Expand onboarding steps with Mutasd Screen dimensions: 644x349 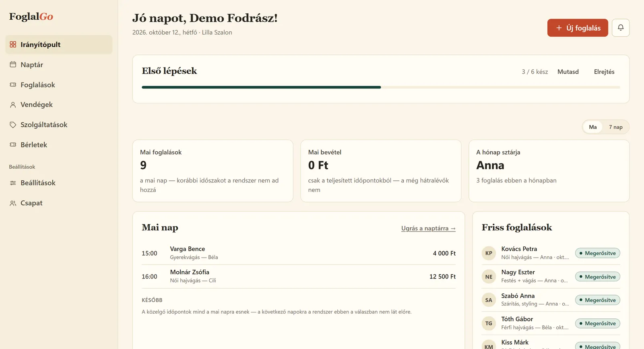point(568,72)
